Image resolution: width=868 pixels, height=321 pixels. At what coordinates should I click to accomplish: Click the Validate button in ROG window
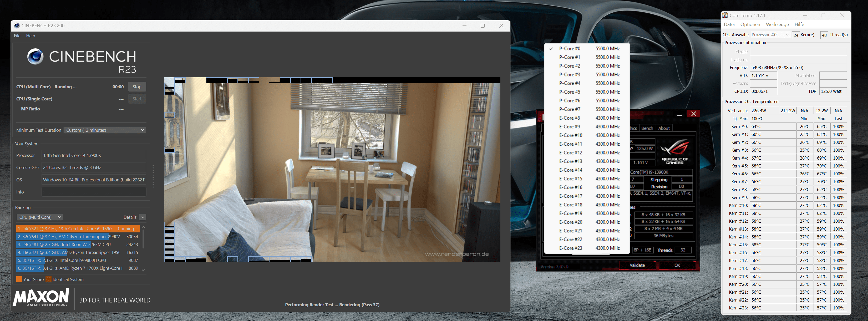coord(637,265)
